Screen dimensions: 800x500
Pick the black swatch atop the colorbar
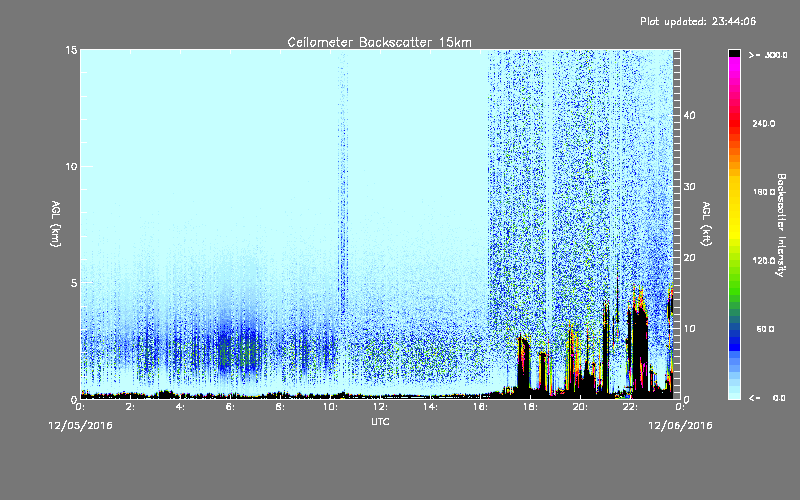[734, 53]
